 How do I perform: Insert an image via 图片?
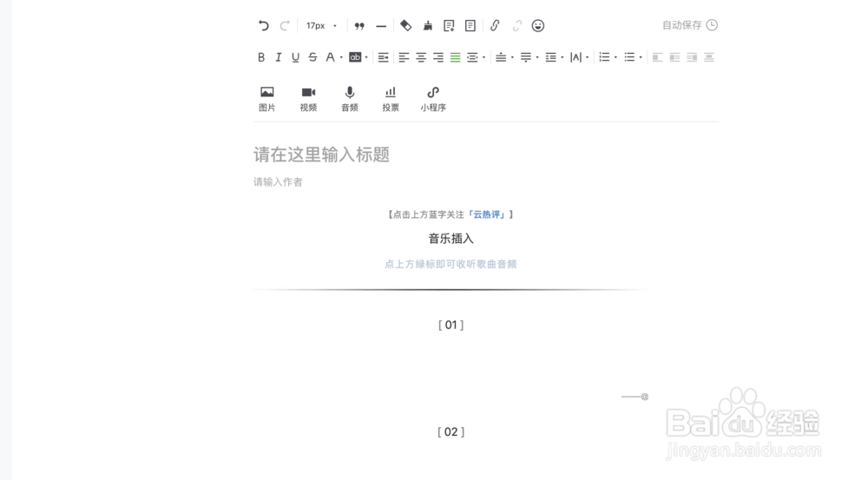[266, 99]
